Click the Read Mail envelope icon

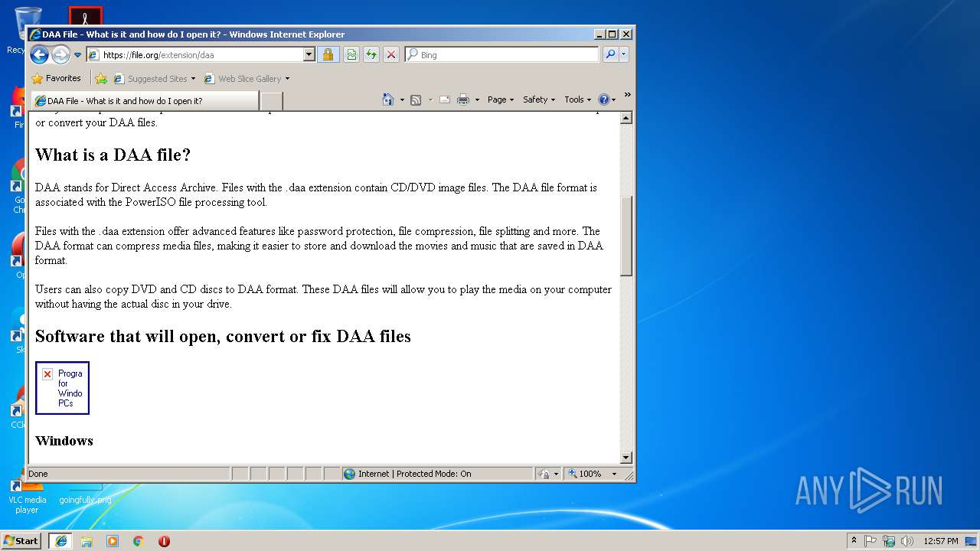[444, 99]
